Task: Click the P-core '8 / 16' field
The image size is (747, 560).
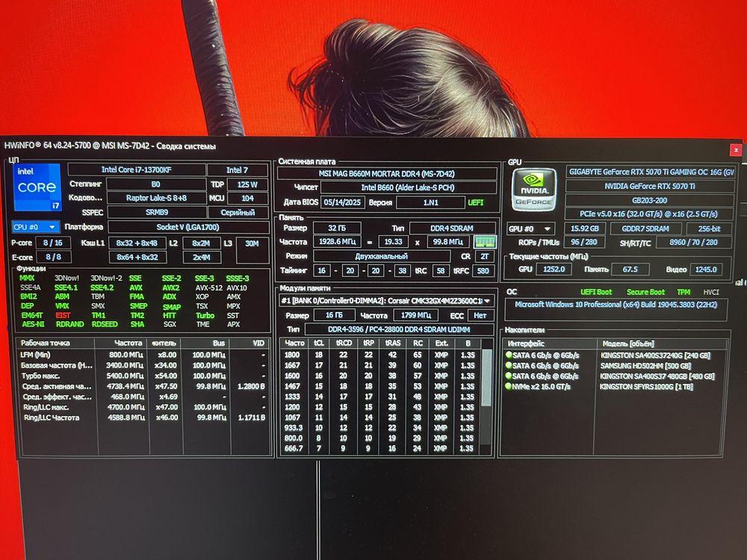Action: [x=53, y=243]
